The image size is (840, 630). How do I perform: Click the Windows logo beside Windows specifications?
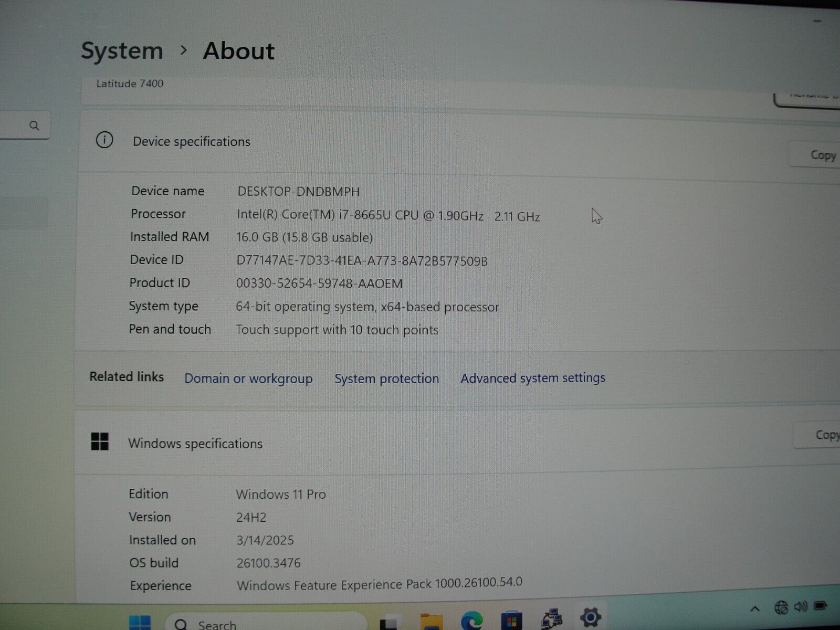[x=100, y=442]
